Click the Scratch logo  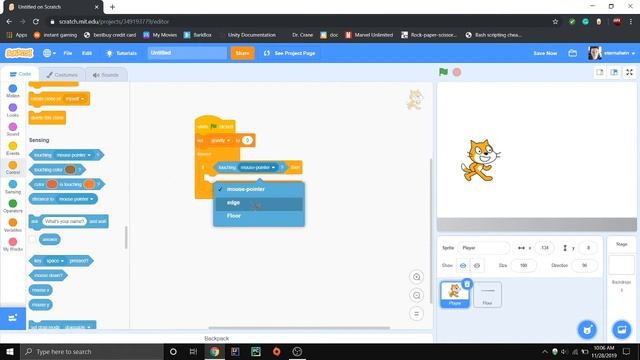19,53
